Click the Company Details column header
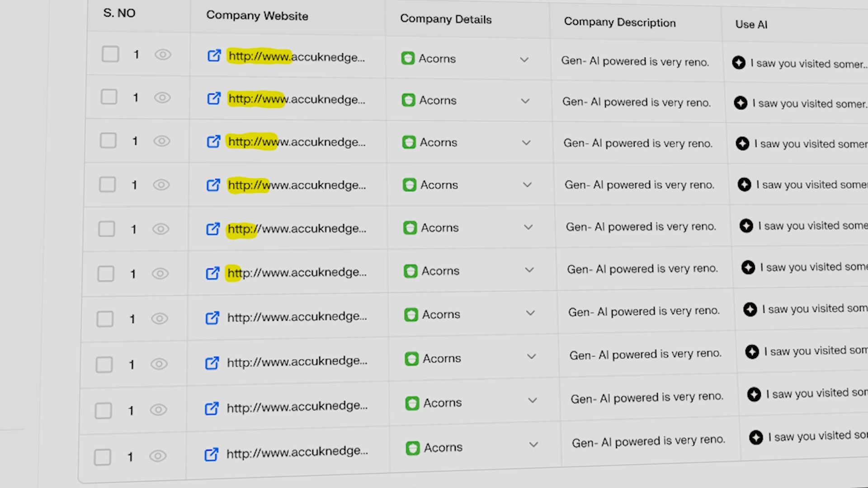Viewport: 868px width, 488px height. click(x=446, y=19)
